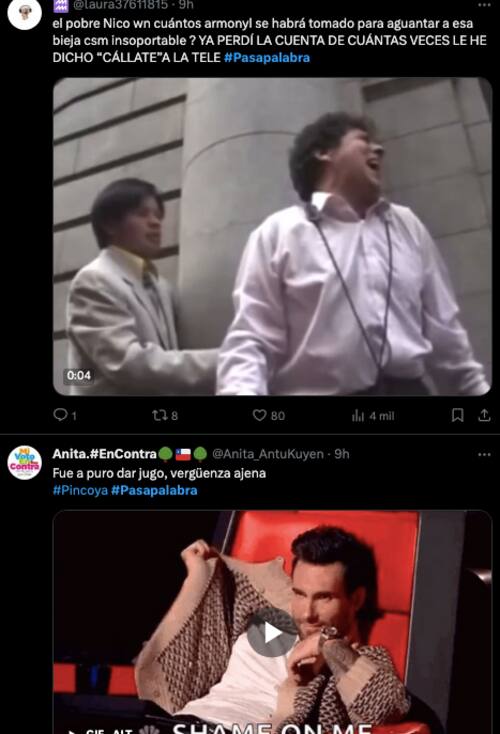
Task: Share the first tweet via upload icon
Action: pos(484,415)
